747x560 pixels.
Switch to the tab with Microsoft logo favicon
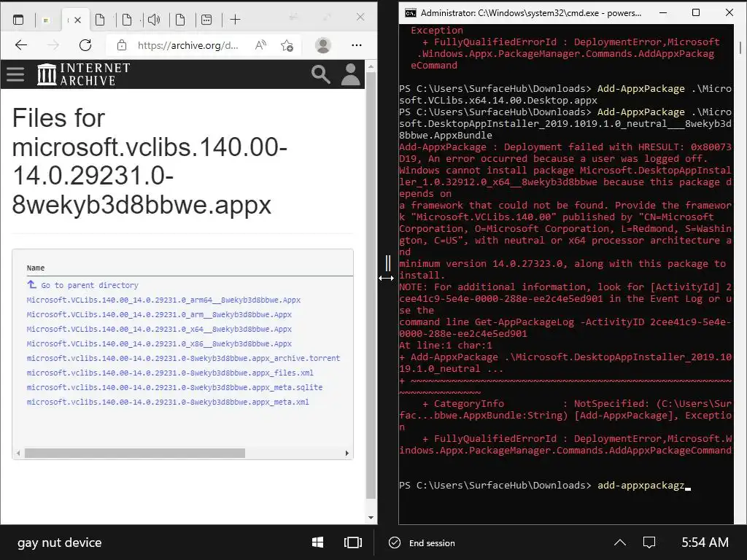pyautogui.click(x=46, y=20)
